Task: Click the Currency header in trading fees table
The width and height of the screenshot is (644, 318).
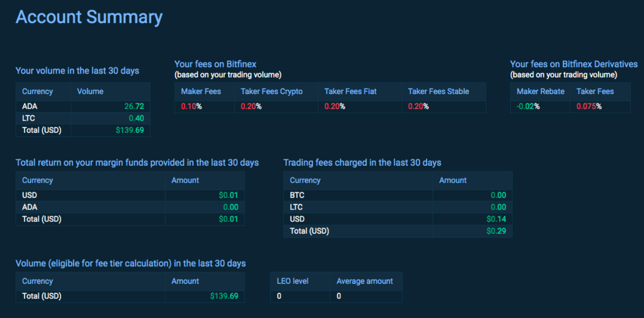Action: [x=305, y=180]
